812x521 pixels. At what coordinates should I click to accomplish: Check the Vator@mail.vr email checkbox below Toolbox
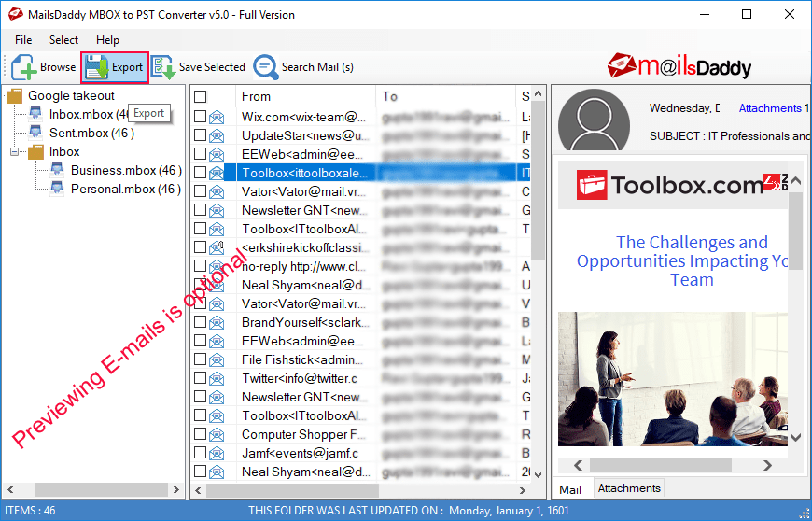(x=201, y=191)
